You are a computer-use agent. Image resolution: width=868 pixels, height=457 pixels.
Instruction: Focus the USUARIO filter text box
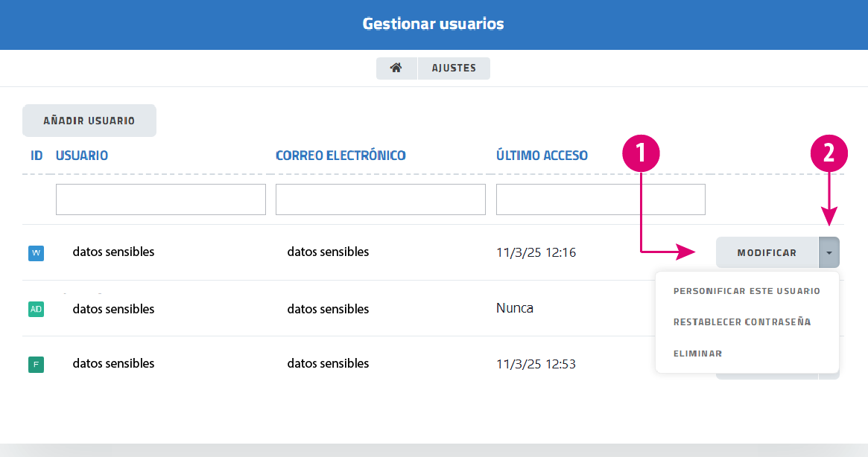point(160,199)
